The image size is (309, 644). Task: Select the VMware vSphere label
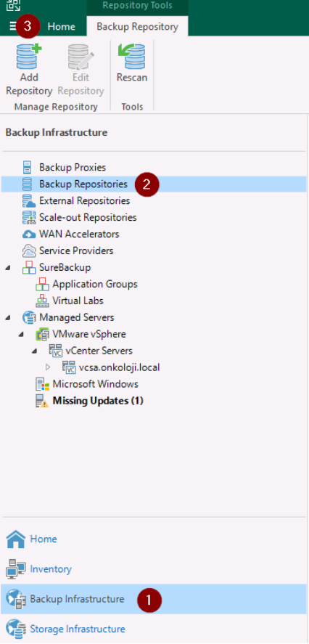point(89,334)
